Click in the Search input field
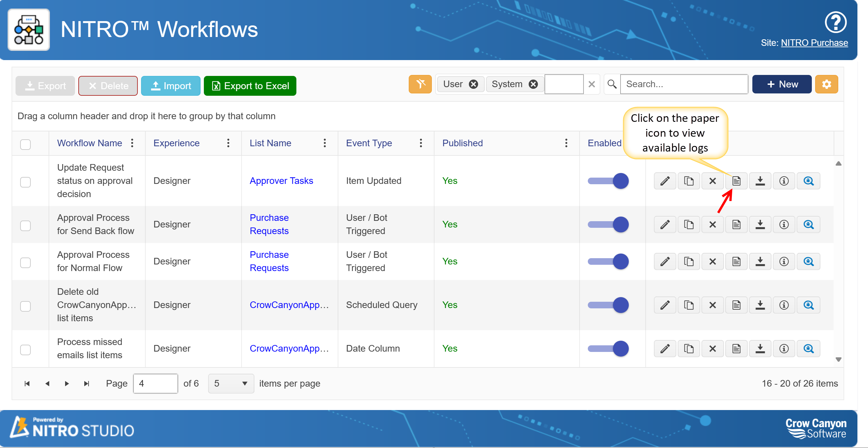The height and width of the screenshot is (448, 868). 684,84
